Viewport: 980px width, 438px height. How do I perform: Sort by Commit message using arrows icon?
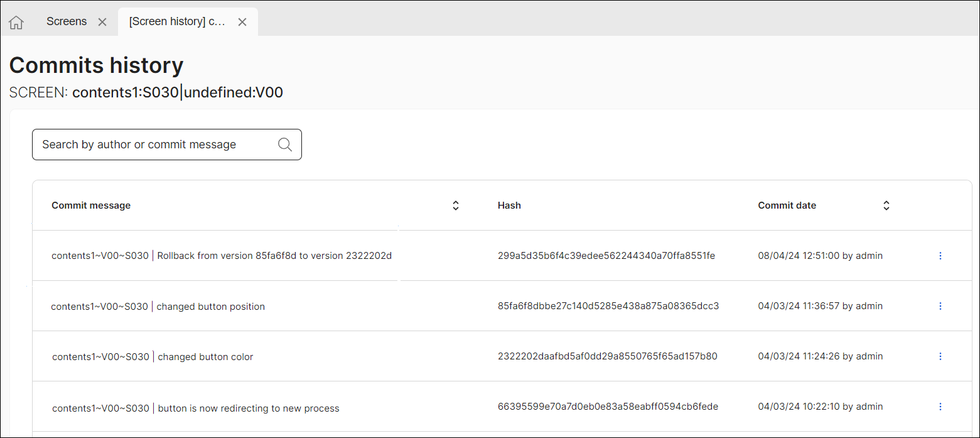coord(456,205)
